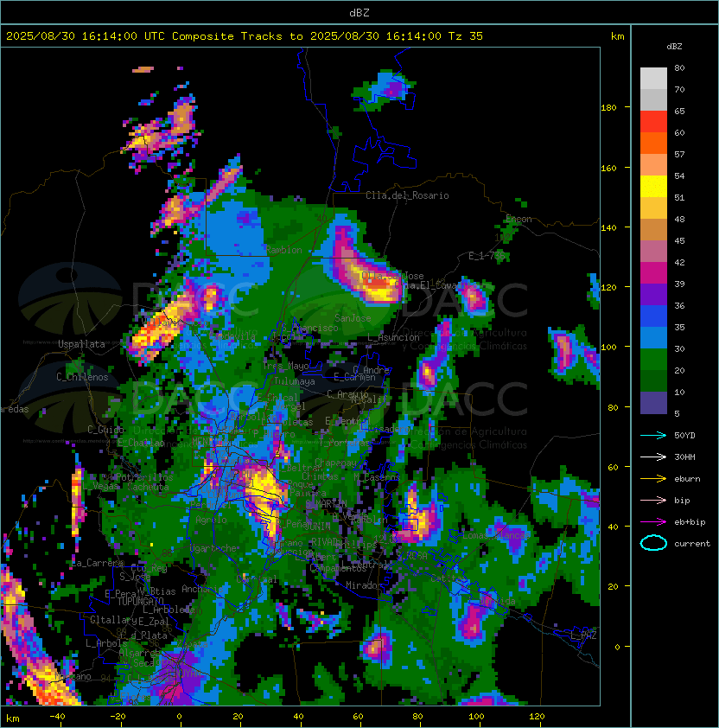Click the UTC Composite Tracks timestamp header

pyautogui.click(x=245, y=36)
